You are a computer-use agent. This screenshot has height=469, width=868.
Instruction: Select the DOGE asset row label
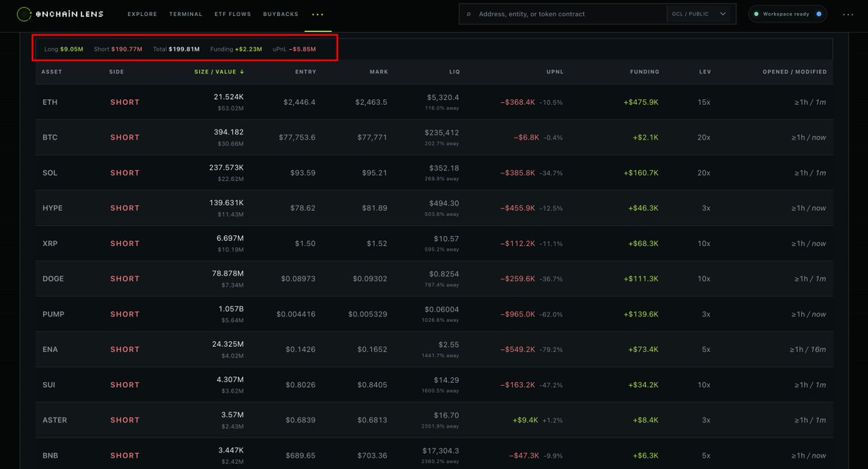click(x=54, y=279)
